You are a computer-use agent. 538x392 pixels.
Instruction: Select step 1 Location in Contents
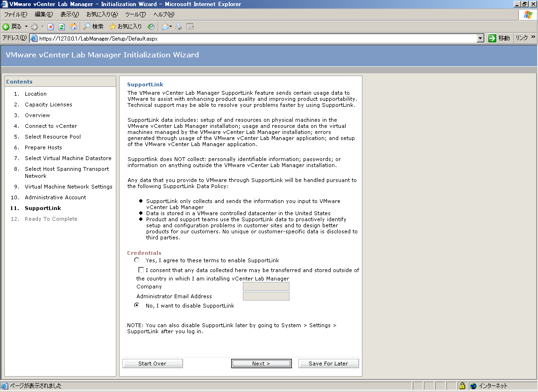click(x=35, y=94)
